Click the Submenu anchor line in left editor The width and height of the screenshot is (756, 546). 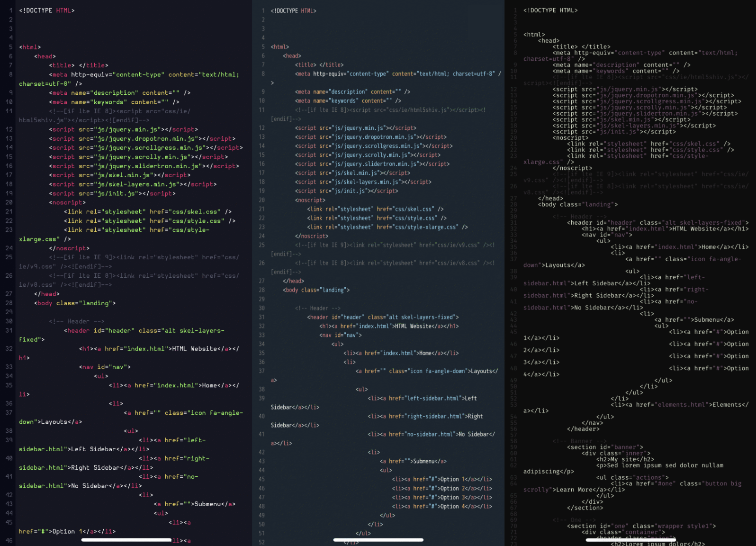pyautogui.click(x=195, y=504)
